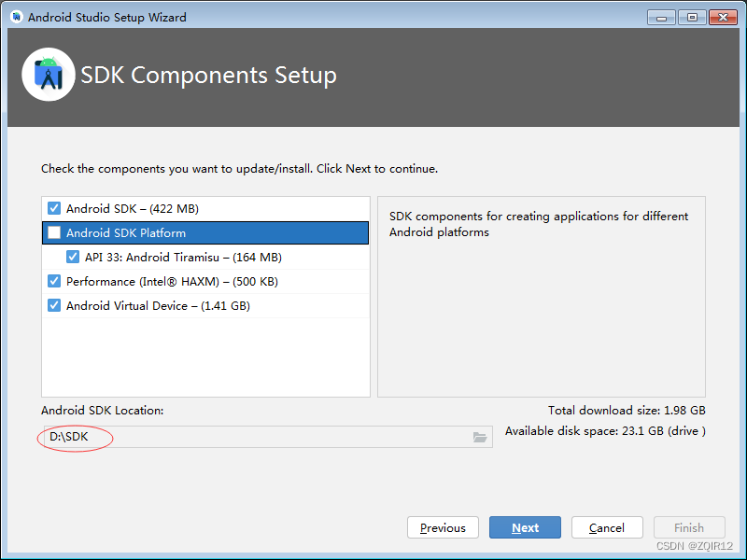Click the folder browse icon for SDK location
Image resolution: width=747 pixels, height=560 pixels.
coord(480,437)
